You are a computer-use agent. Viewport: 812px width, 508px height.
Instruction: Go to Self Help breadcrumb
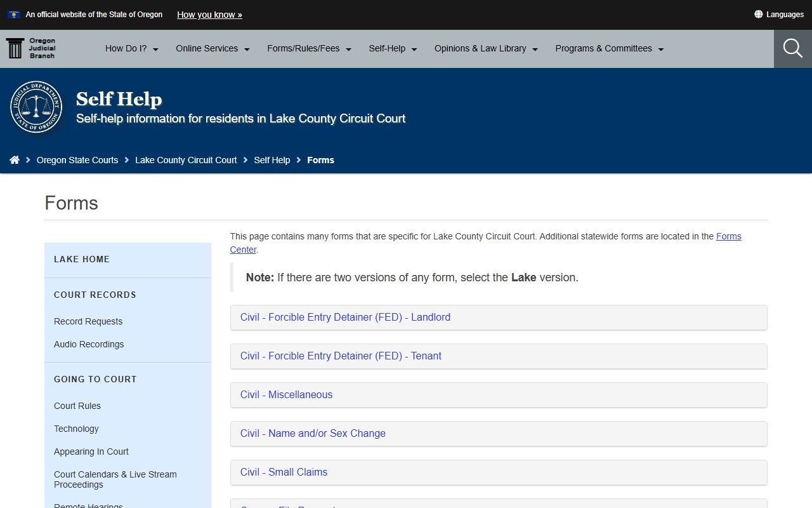[x=272, y=160]
